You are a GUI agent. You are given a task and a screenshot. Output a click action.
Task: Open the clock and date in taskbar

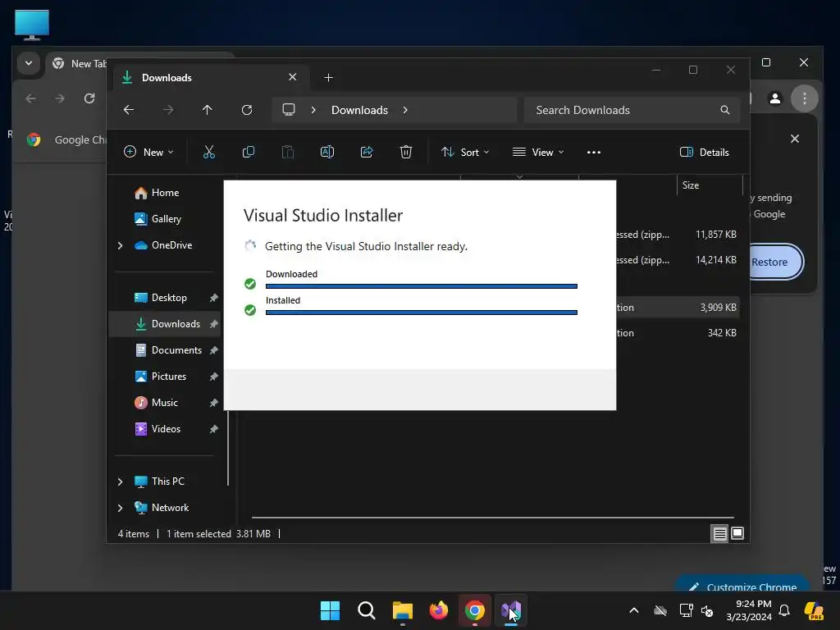[x=748, y=610]
